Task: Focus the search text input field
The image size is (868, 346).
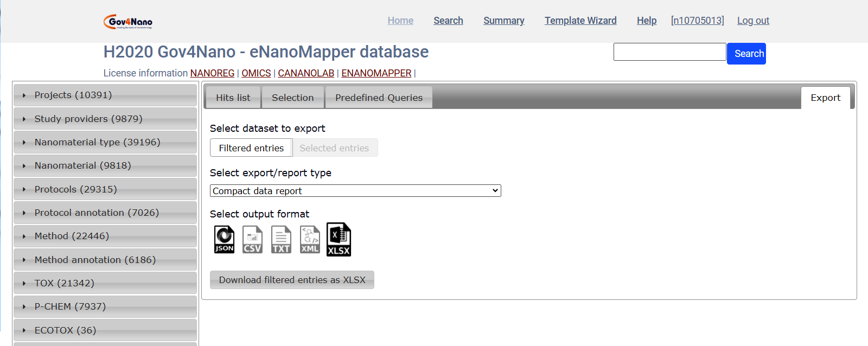Action: pyautogui.click(x=669, y=52)
